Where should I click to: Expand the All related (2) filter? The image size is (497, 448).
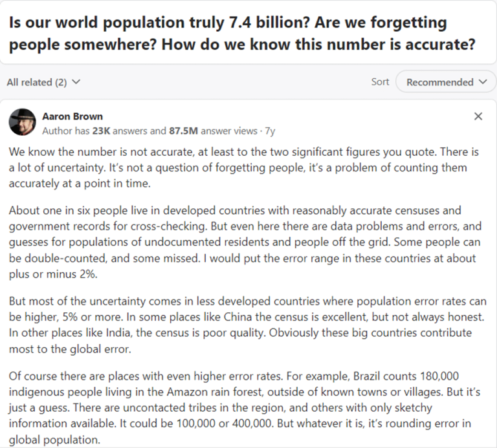click(43, 82)
